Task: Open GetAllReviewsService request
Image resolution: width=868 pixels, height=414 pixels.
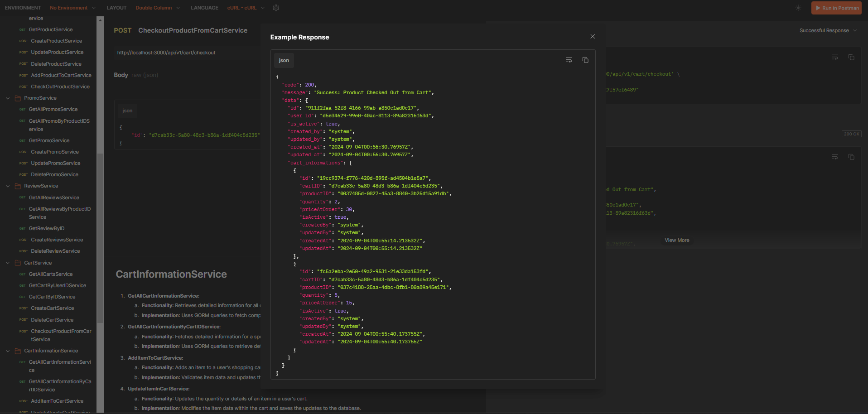Action: (54, 197)
